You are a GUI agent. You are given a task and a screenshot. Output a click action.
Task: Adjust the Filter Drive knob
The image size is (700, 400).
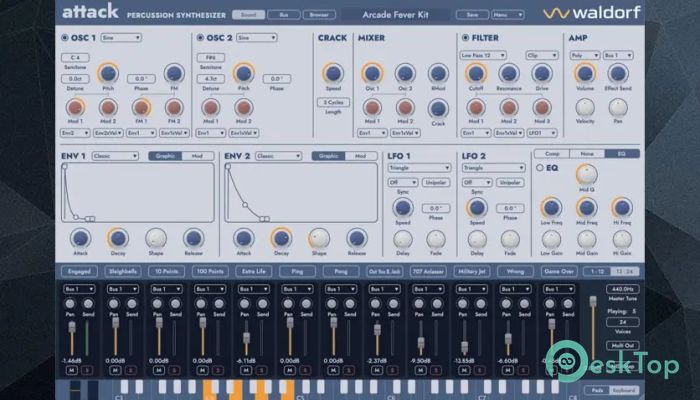(542, 73)
